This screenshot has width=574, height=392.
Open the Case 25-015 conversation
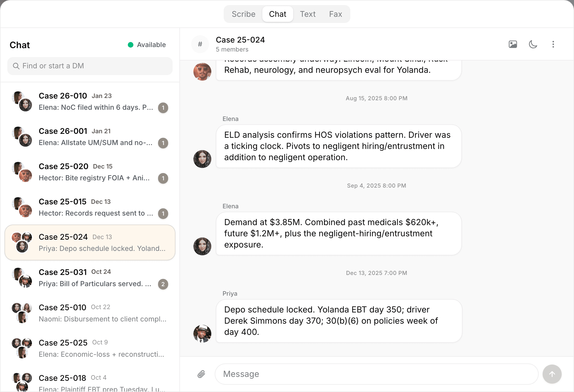click(90, 207)
